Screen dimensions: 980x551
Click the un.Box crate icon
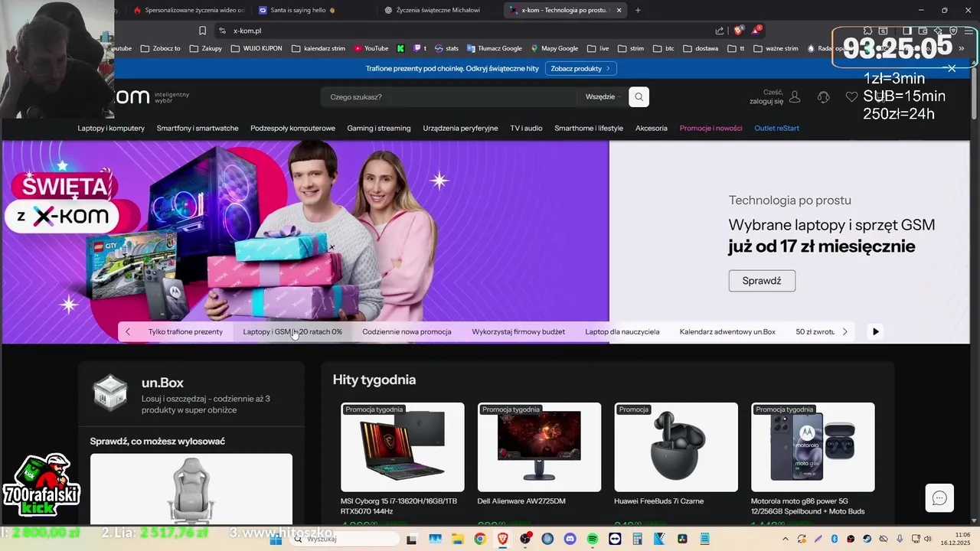(x=109, y=392)
